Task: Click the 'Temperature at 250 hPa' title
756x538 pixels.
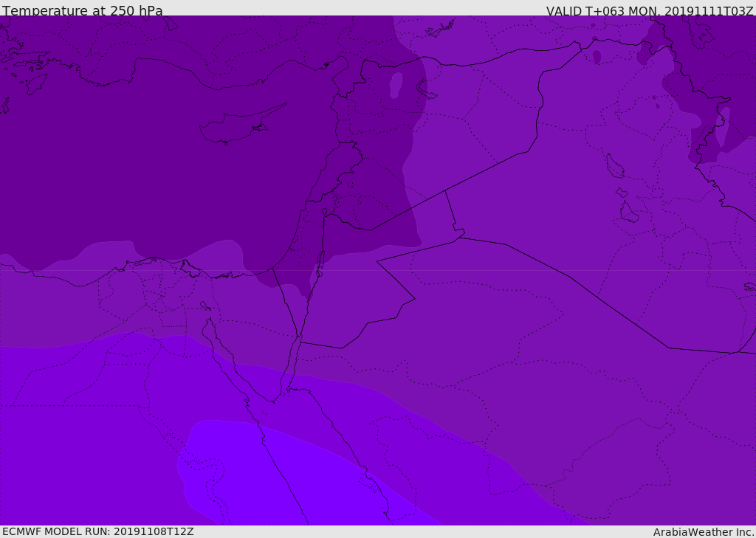Action: 83,10
